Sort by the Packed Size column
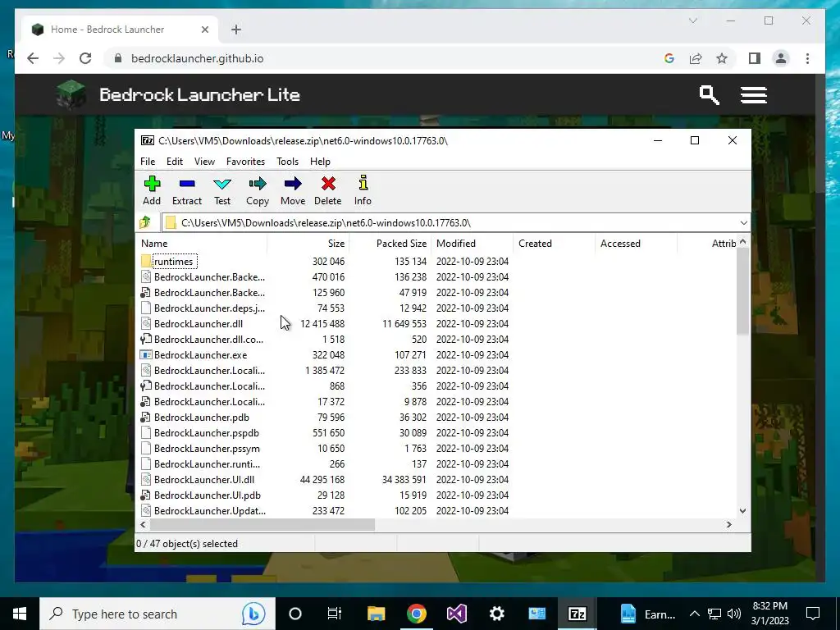The image size is (840, 630). (390, 243)
